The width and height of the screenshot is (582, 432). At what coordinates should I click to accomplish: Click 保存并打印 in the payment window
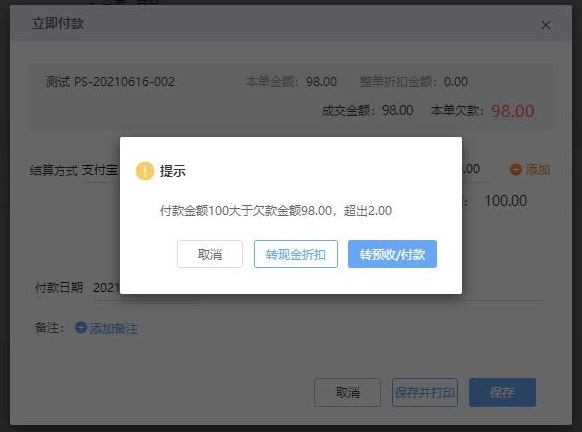pyautogui.click(x=425, y=392)
